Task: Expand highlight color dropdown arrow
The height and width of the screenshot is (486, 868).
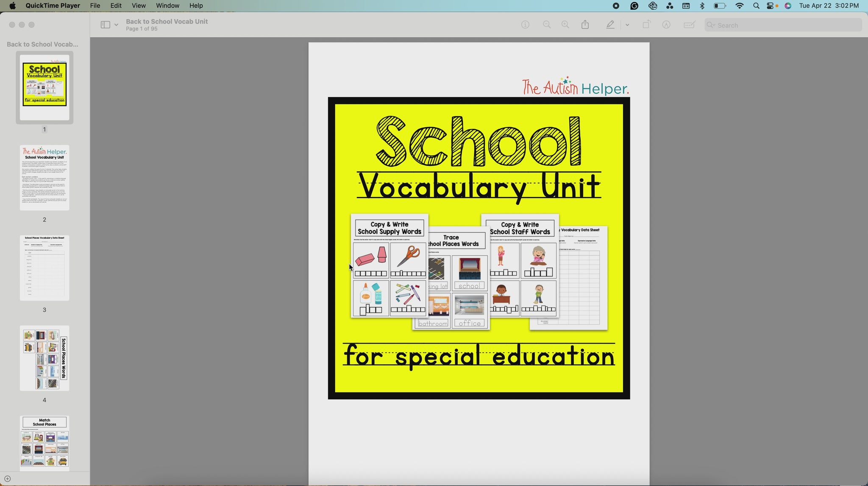Action: point(627,25)
